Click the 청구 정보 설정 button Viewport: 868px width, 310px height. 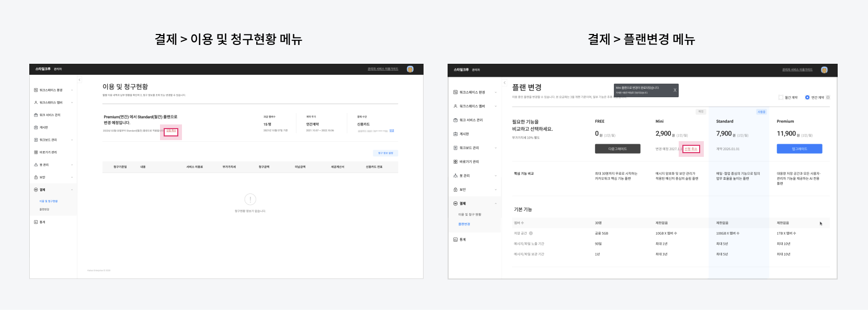point(385,153)
